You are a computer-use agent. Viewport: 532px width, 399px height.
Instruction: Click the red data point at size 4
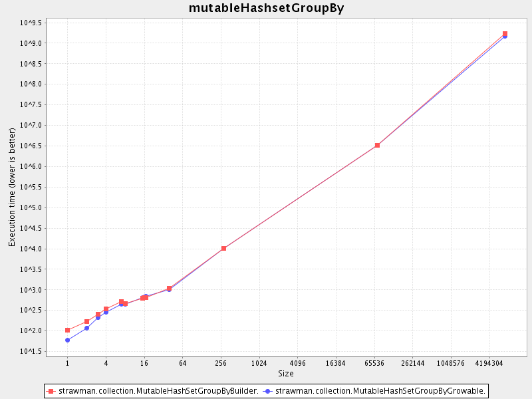(x=106, y=309)
